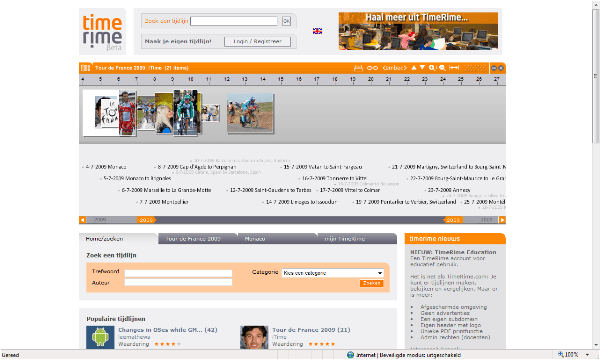The image size is (600, 360).
Task: Open the 100% zoom level dropdown
Action: [x=587, y=355]
